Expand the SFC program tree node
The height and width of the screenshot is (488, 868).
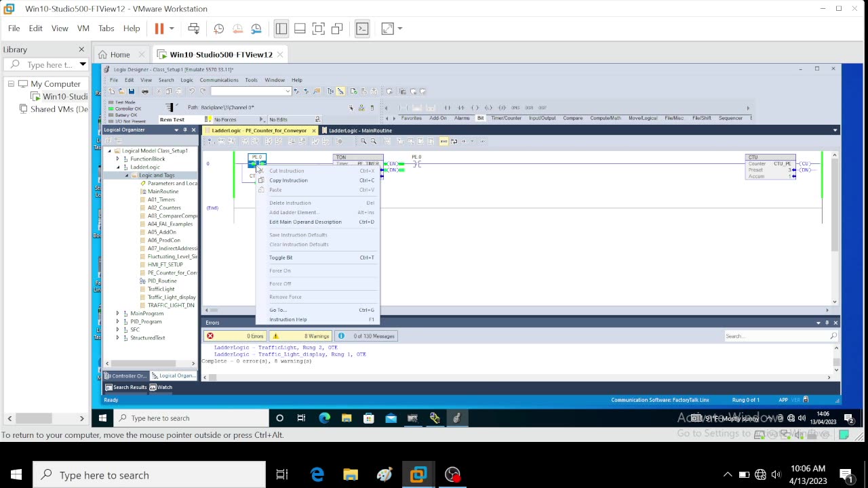point(118,329)
